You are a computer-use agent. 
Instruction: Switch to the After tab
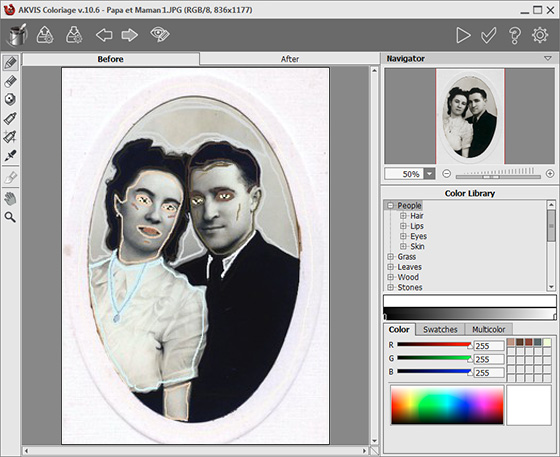click(290, 59)
